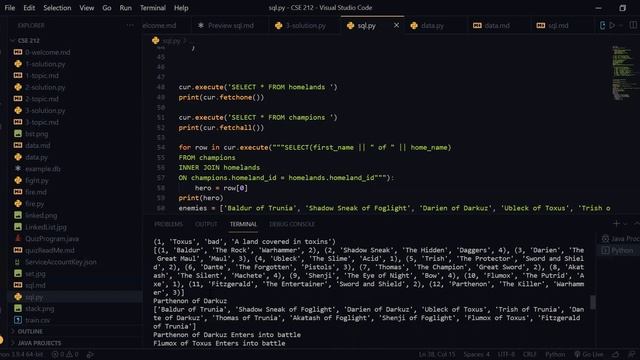This screenshot has width=640, height=360.
Task: Click the terminal scrollbar thumb
Action: (x=593, y=302)
